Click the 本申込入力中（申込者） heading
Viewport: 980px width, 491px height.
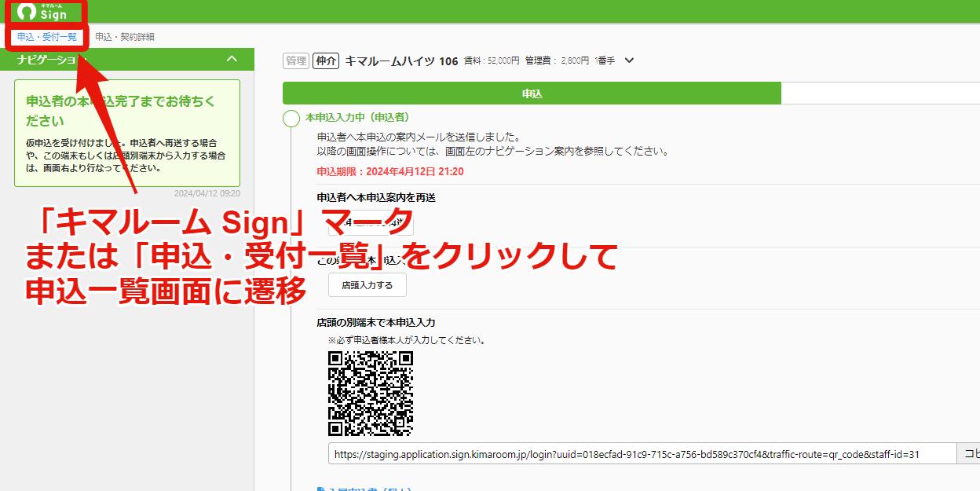tap(357, 117)
